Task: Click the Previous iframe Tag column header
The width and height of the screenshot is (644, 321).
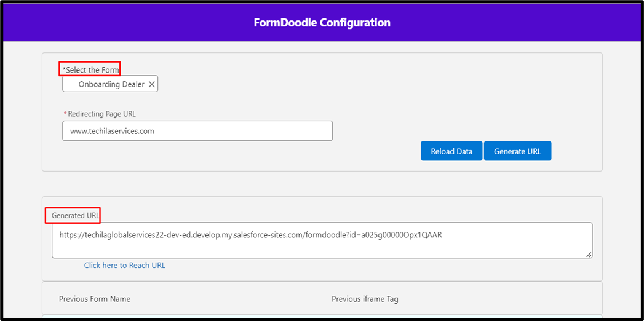Action: [365, 299]
